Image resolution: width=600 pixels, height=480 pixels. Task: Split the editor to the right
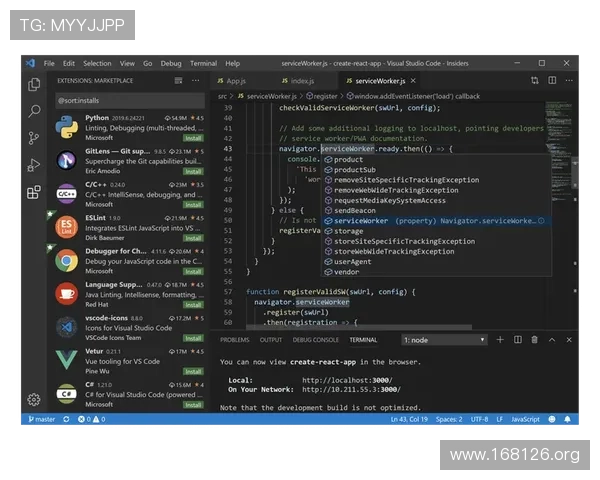[552, 80]
